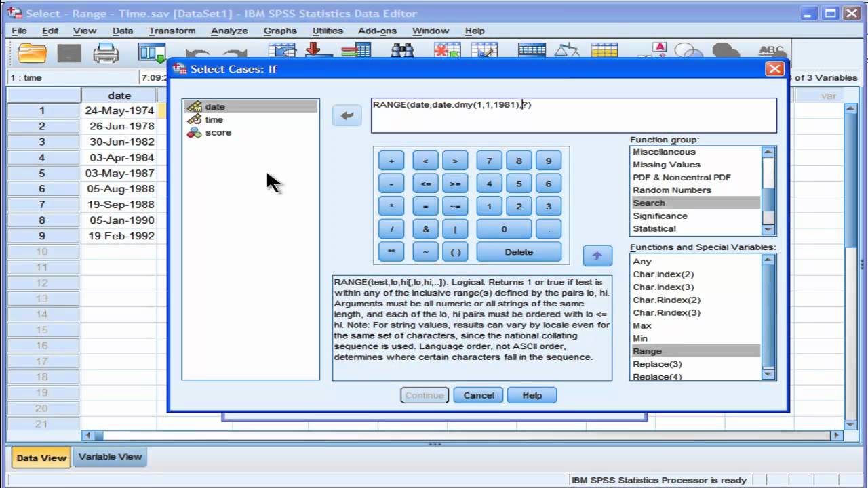The width and height of the screenshot is (868, 488).
Task: Choose the Replace(3) function
Action: (x=695, y=365)
